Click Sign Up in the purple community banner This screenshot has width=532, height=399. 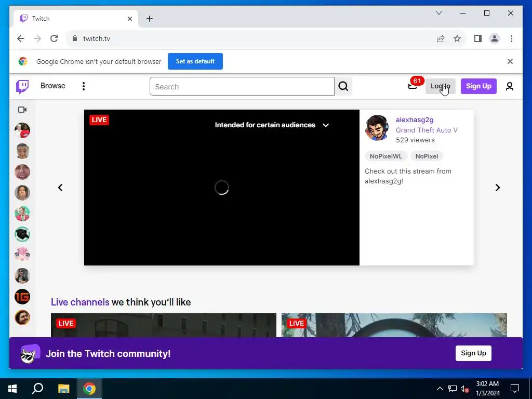(x=473, y=353)
